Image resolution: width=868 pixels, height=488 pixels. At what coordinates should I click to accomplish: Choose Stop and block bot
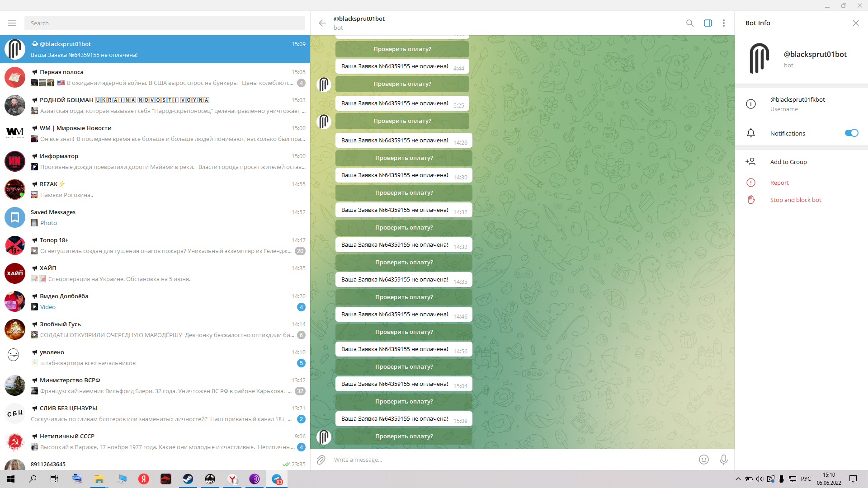pyautogui.click(x=796, y=200)
